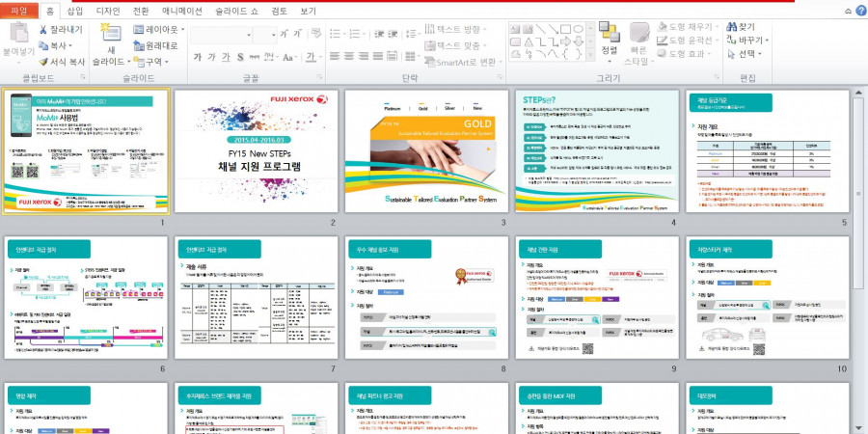Select the triangle shape in gallery

(x=529, y=41)
